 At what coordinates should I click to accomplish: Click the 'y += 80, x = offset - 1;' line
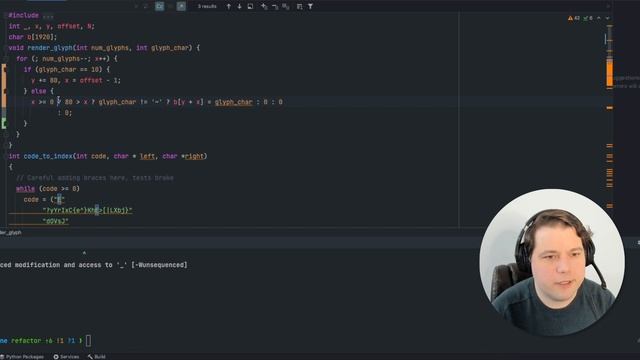click(76, 80)
